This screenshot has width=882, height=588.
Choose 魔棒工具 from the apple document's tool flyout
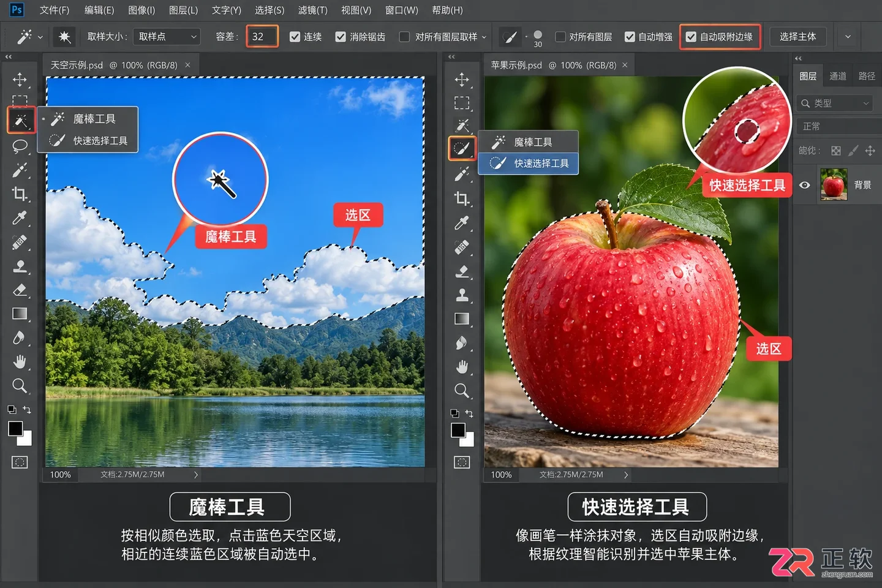[528, 142]
